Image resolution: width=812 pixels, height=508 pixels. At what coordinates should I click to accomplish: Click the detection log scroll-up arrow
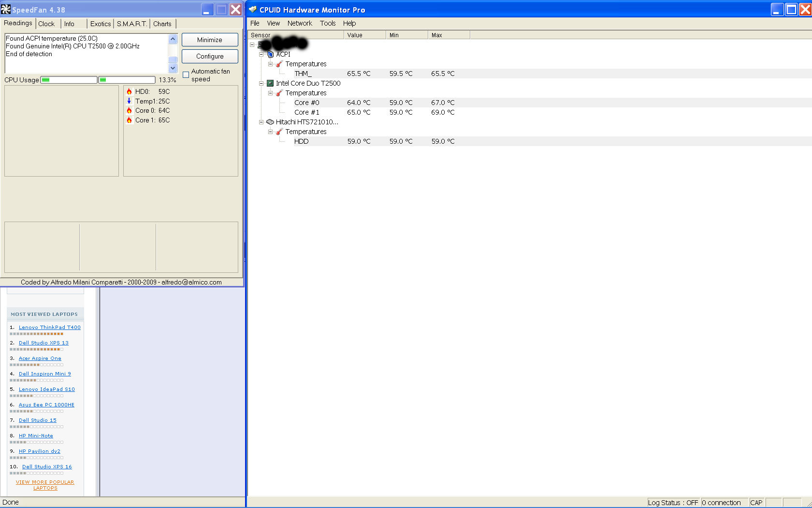tap(173, 39)
